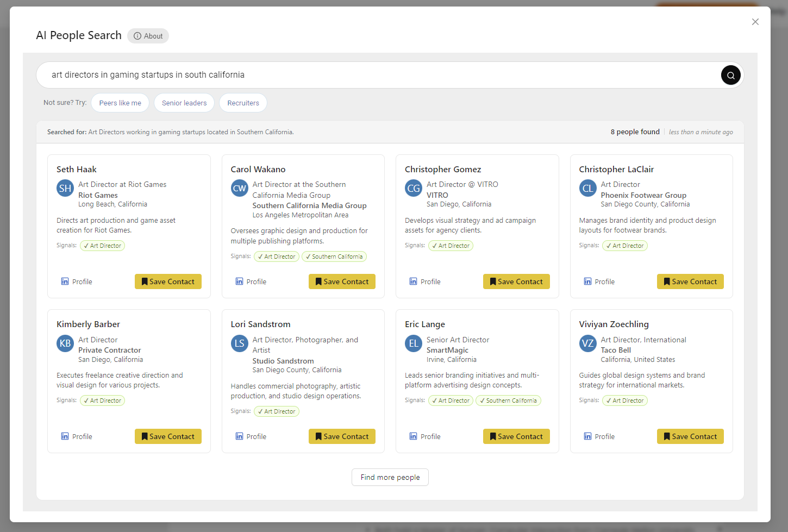Try the 'Senior leaders' suggestion
This screenshot has height=532, width=788.
184,103
